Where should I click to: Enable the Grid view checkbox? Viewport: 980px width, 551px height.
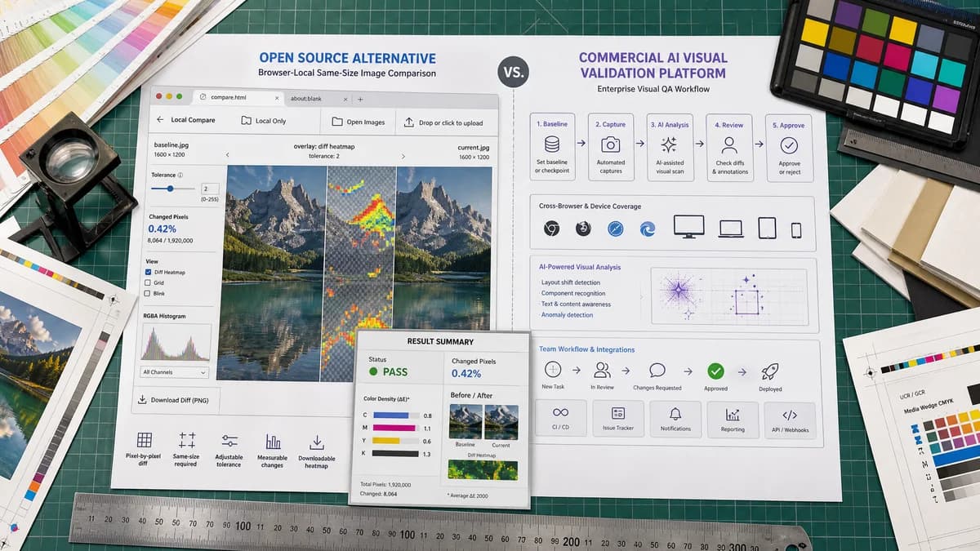click(x=148, y=282)
